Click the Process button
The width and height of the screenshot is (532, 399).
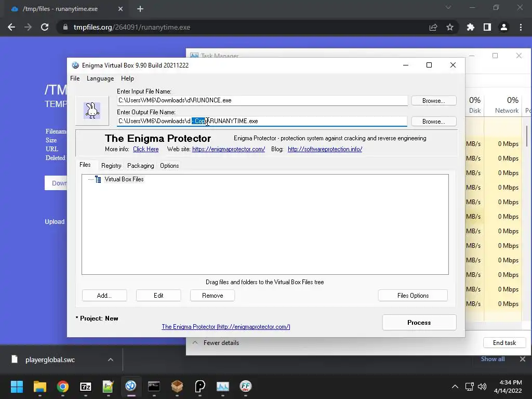(419, 322)
